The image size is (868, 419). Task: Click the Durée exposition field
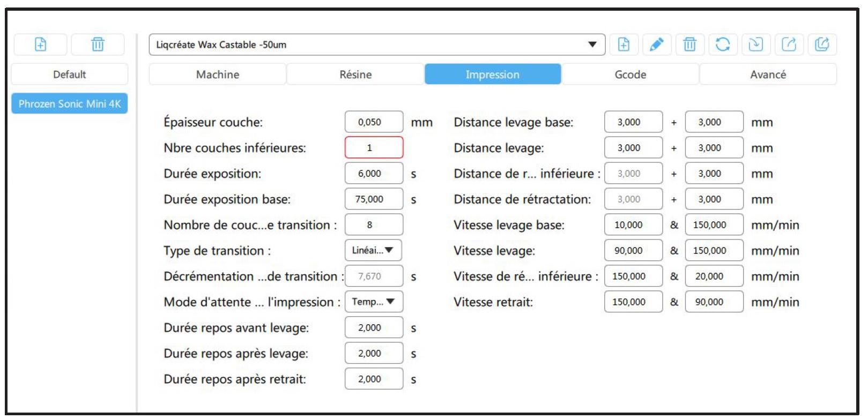pos(374,173)
